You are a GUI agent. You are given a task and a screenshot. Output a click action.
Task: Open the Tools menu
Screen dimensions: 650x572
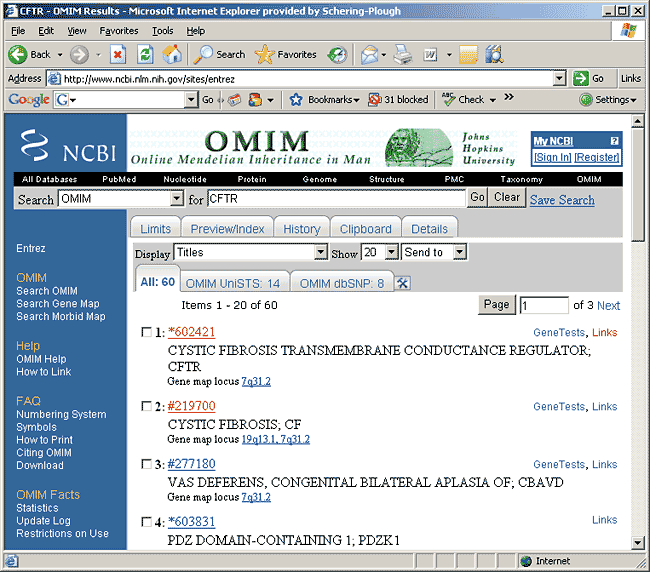162,31
